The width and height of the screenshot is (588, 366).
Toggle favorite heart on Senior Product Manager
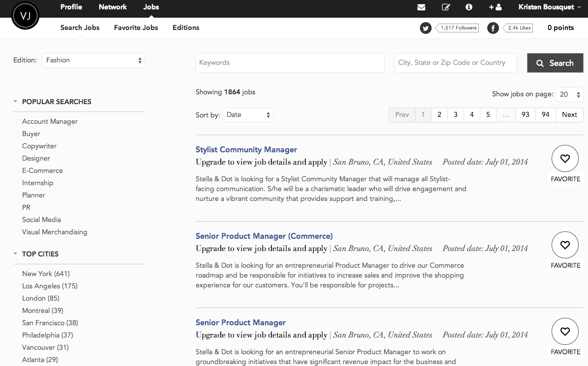click(565, 332)
